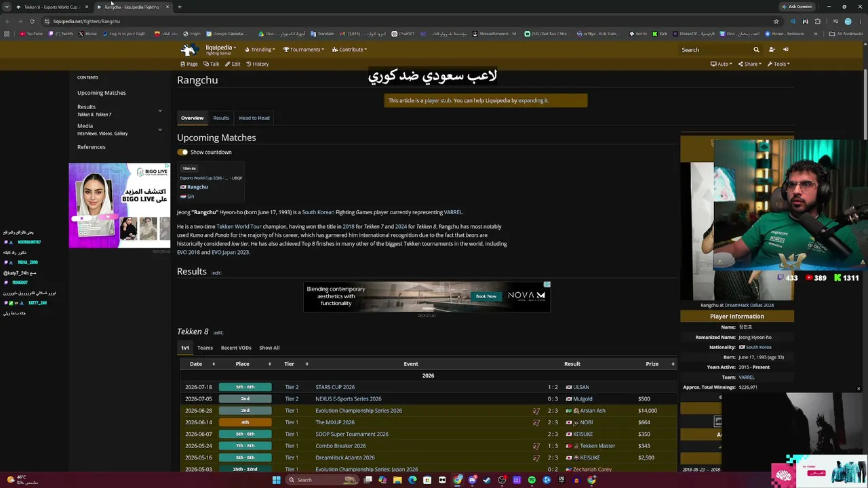Click the Liquipedia Search input field
Screen dimensions: 868x488
click(715, 49)
